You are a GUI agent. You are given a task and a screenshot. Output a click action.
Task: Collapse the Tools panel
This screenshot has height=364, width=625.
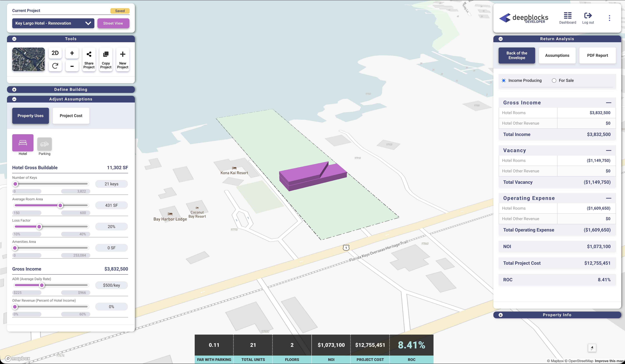pos(14,39)
